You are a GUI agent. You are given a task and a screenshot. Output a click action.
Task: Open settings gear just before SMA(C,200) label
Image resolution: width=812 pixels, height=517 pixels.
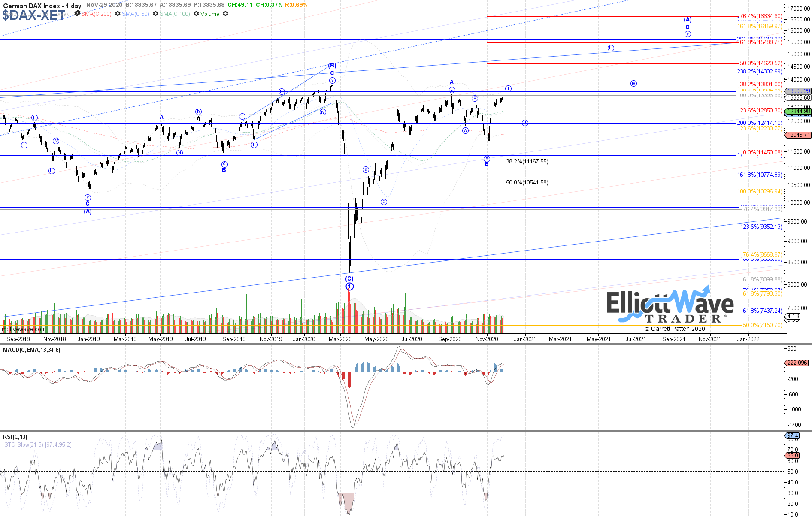77,13
